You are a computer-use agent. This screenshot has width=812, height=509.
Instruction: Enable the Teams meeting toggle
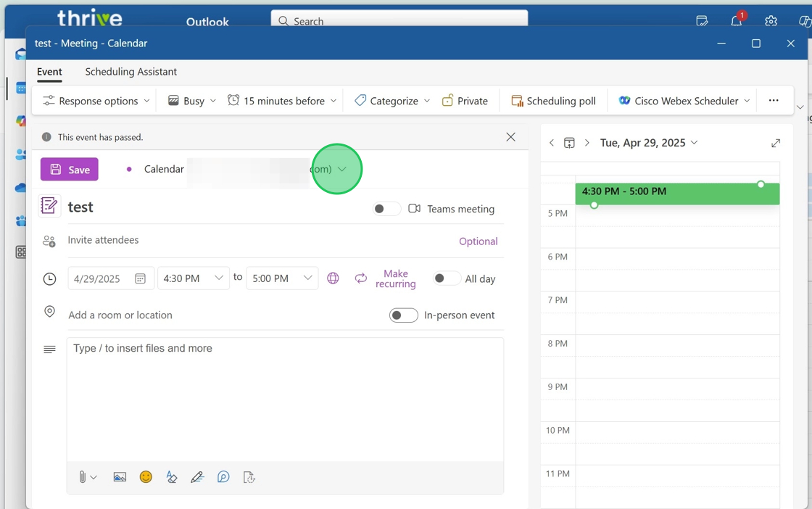click(x=386, y=209)
